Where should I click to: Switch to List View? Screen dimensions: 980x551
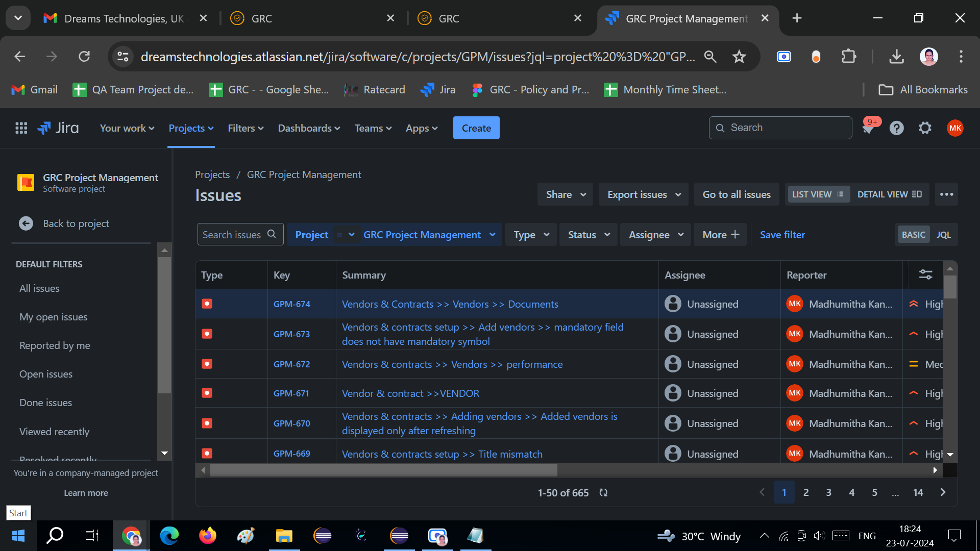click(817, 194)
